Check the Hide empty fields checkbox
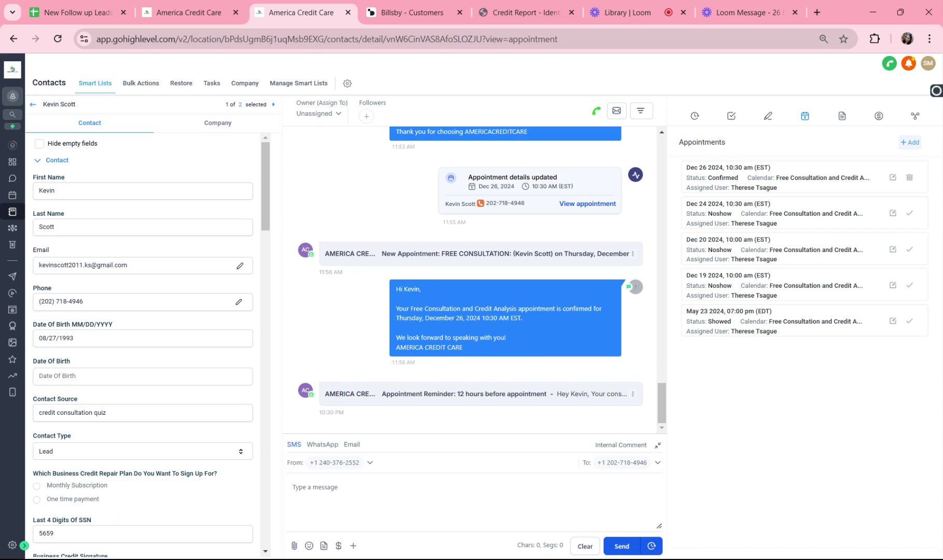 (x=39, y=144)
